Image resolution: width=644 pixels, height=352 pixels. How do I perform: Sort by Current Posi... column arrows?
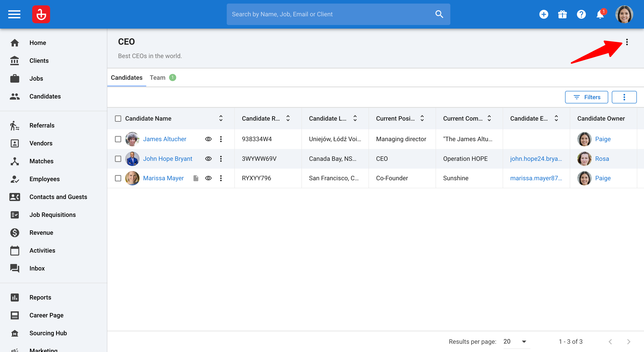coord(422,118)
